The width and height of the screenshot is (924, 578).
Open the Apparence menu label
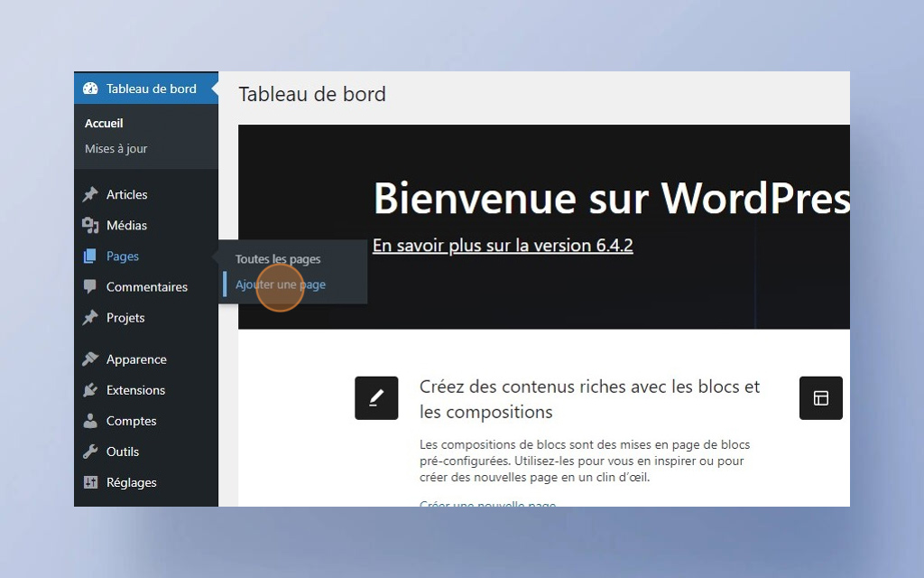click(x=136, y=359)
